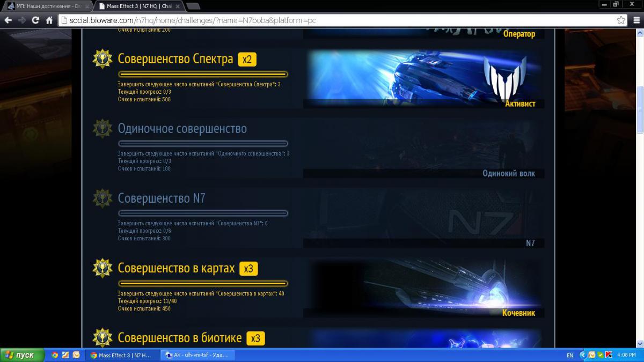This screenshot has height=362, width=644.
Task: Open the 'Одиночное совершенство' challenge title
Action: [182, 129]
